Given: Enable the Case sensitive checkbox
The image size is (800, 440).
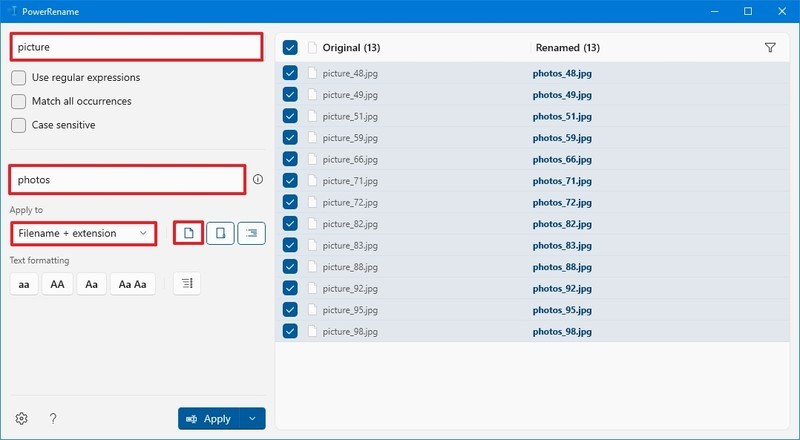Looking at the screenshot, I should coord(19,125).
